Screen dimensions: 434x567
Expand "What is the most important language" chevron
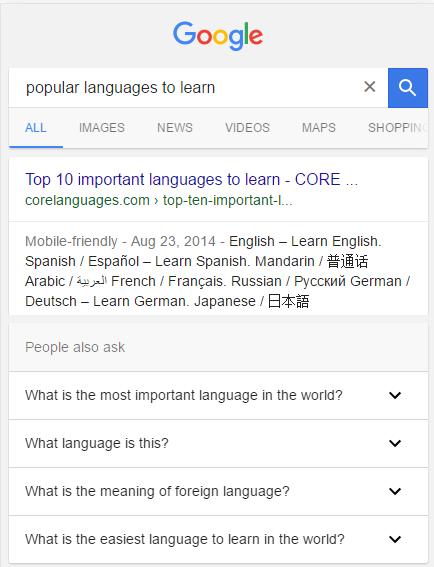[x=395, y=395]
